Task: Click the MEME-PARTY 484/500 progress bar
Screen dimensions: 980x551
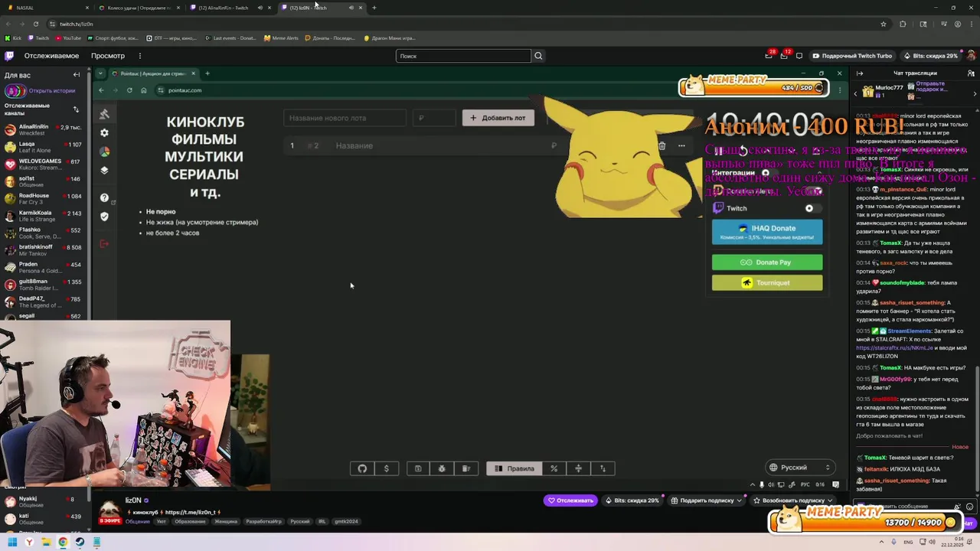Action: coord(754,85)
